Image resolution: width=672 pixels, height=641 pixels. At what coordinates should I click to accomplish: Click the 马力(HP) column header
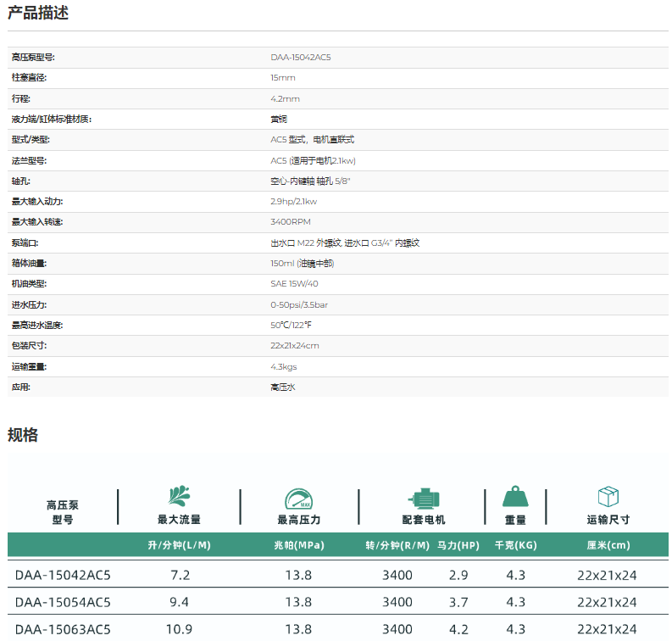tap(458, 545)
